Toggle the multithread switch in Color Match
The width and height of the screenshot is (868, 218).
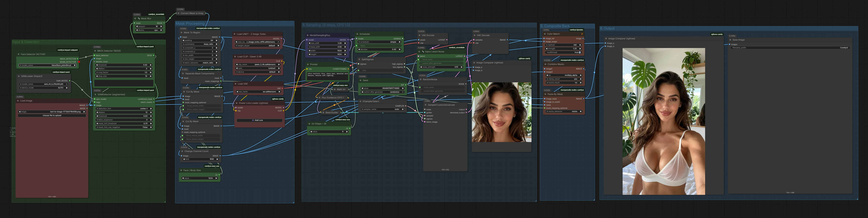[580, 53]
